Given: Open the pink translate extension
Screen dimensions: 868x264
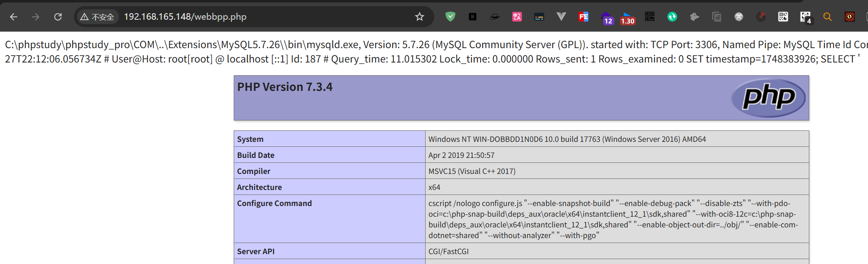Looking at the screenshot, I should point(517,17).
